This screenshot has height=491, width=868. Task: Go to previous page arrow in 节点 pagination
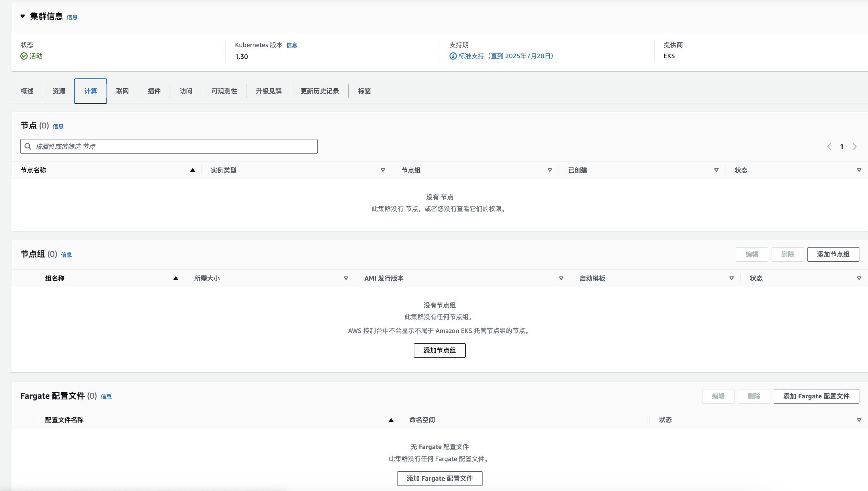829,147
